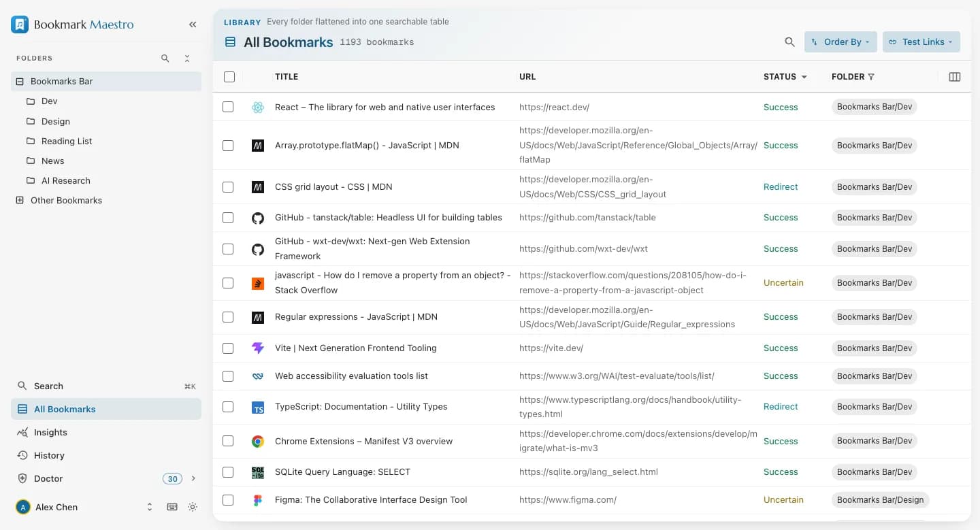Check the TypeScript Utility Types row checkbox
The width and height of the screenshot is (980, 530).
click(228, 407)
